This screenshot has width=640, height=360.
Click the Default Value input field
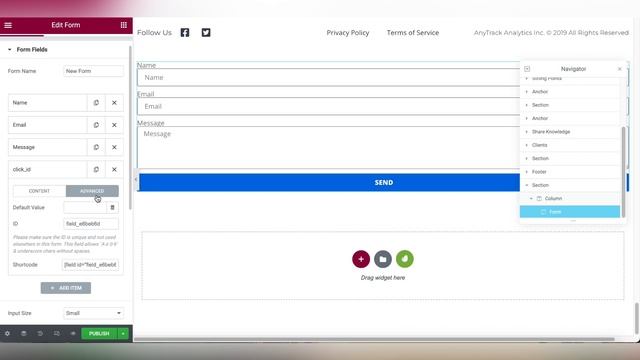coord(85,207)
